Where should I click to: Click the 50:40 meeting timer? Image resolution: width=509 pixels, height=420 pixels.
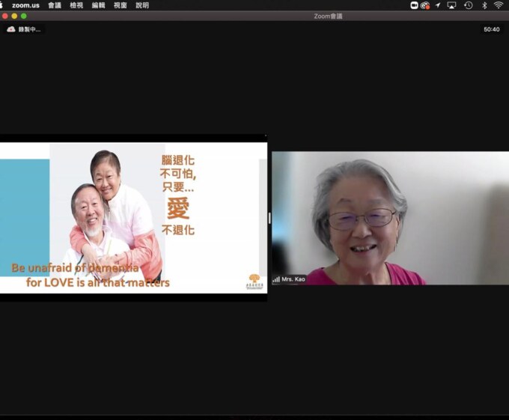pyautogui.click(x=492, y=29)
